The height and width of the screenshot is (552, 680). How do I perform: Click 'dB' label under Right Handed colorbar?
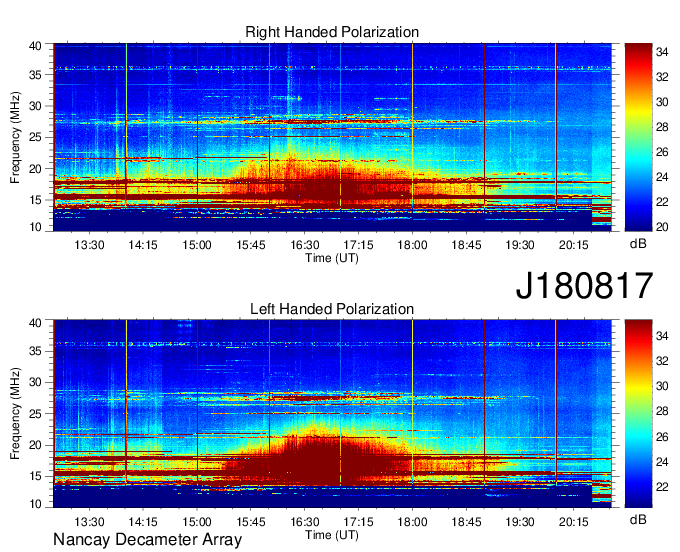(x=638, y=244)
